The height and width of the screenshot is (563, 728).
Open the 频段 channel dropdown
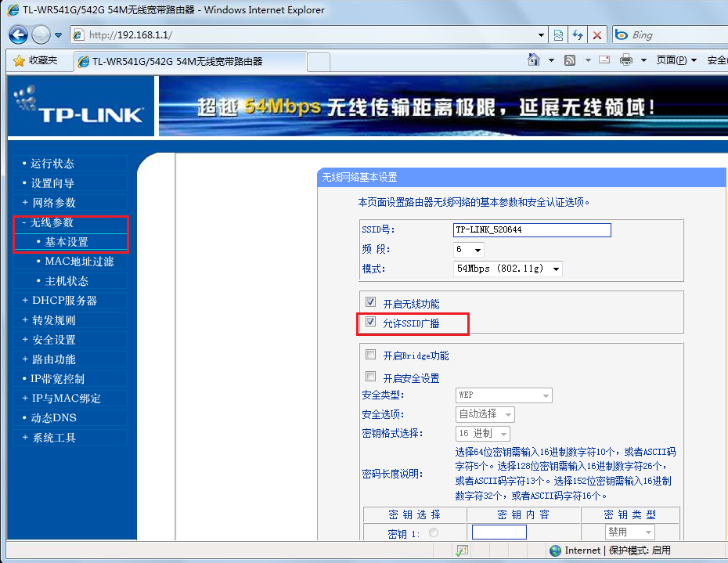[470, 250]
